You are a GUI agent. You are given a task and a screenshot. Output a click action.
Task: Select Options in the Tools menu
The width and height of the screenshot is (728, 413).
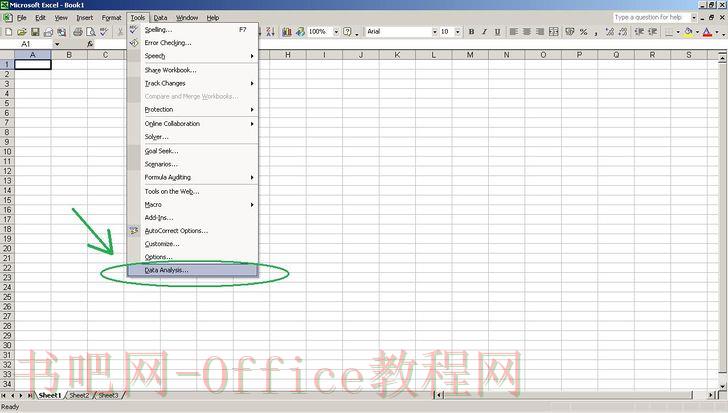(x=193, y=257)
